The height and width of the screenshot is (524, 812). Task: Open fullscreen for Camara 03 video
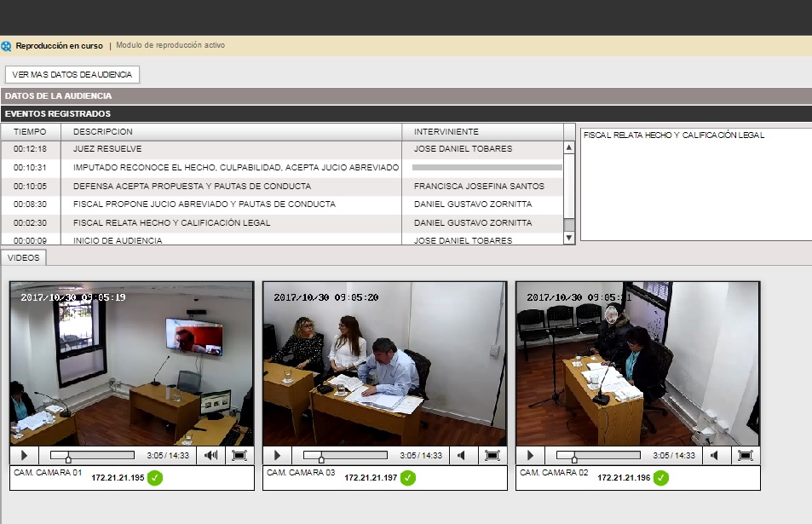coord(492,456)
